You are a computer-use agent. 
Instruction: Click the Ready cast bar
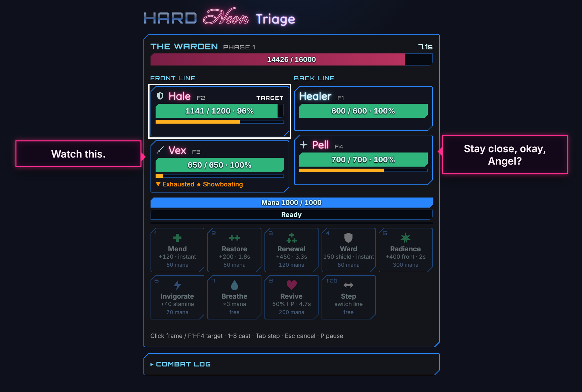[291, 215]
